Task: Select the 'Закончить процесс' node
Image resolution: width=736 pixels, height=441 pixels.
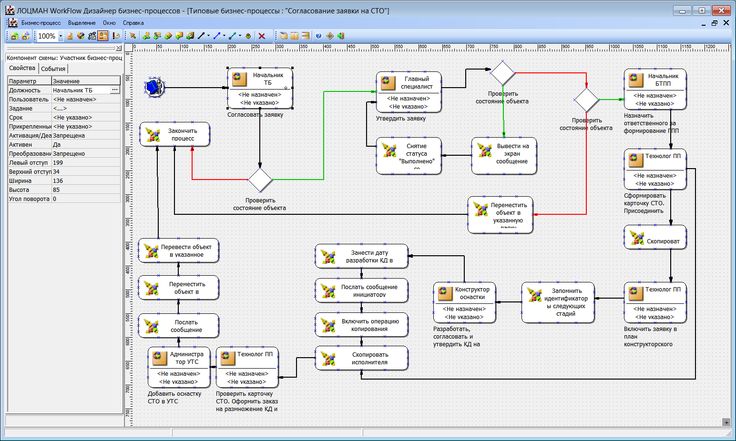Action: [175, 135]
